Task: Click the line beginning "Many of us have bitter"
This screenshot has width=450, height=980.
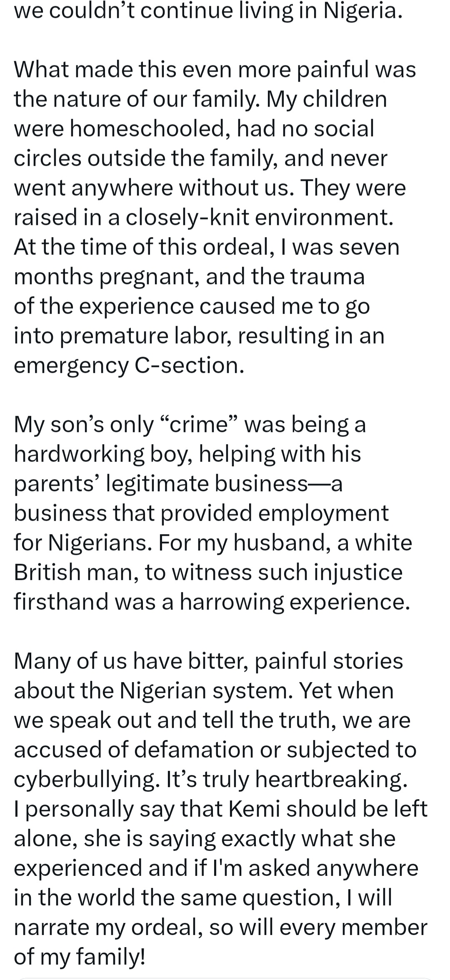Action: tap(208, 661)
